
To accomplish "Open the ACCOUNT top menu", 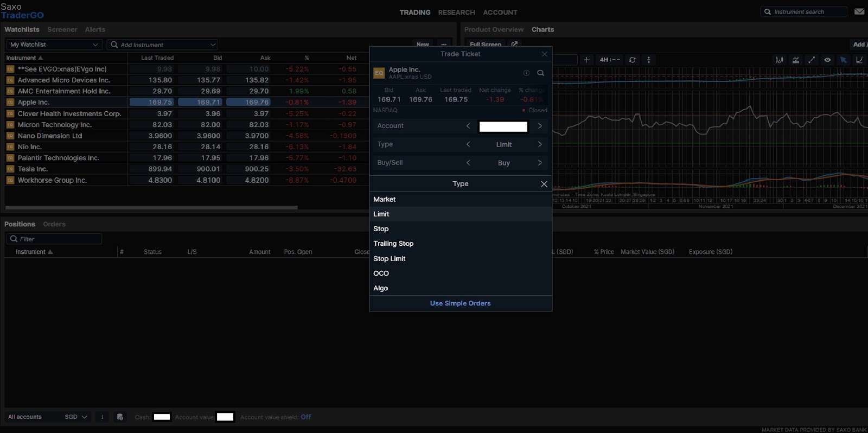I will (500, 12).
